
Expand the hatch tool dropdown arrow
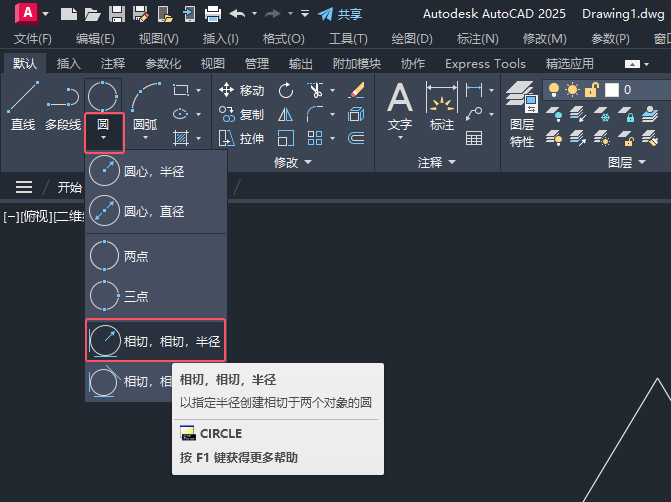(x=199, y=138)
